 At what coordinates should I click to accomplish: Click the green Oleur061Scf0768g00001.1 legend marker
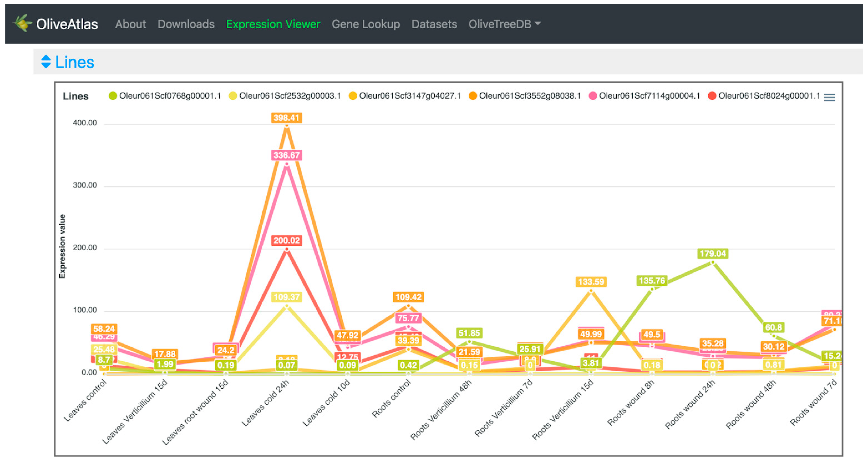coord(112,96)
